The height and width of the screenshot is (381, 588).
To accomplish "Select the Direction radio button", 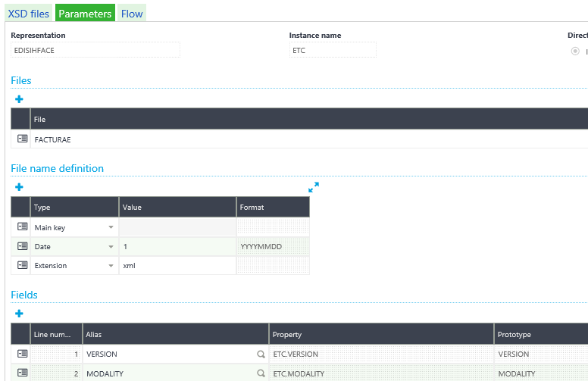I will coord(576,51).
